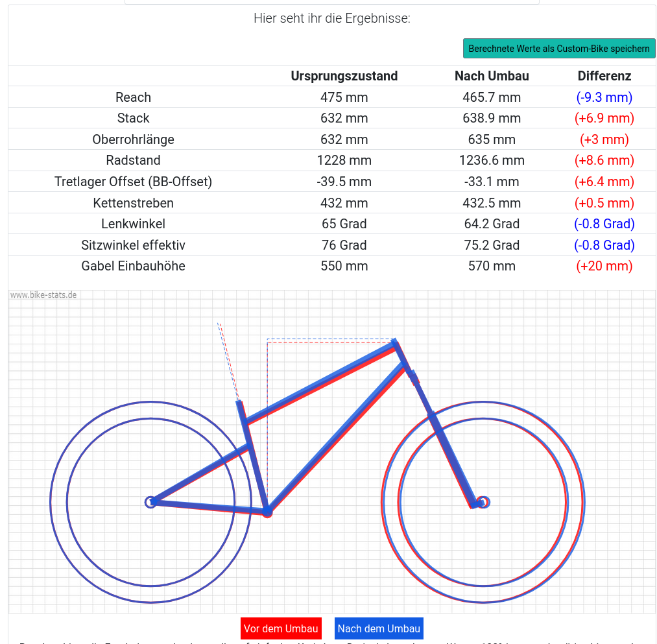Click the 'Oberrohrlänge' row label

point(133,139)
